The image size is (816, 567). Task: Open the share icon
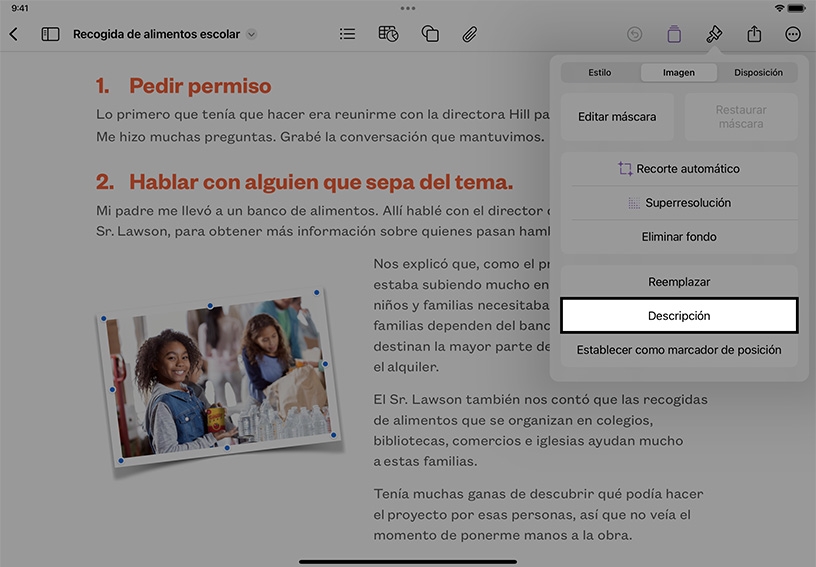pos(754,34)
